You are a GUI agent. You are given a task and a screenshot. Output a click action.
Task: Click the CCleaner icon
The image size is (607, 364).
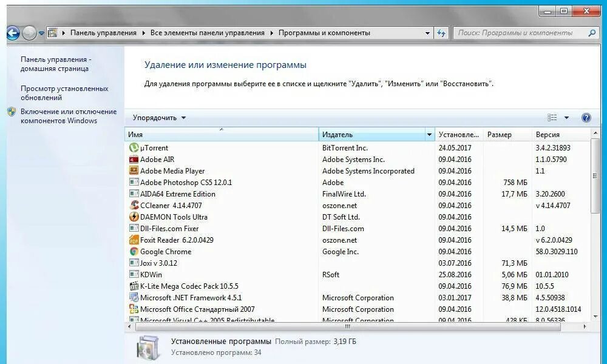[134, 205]
